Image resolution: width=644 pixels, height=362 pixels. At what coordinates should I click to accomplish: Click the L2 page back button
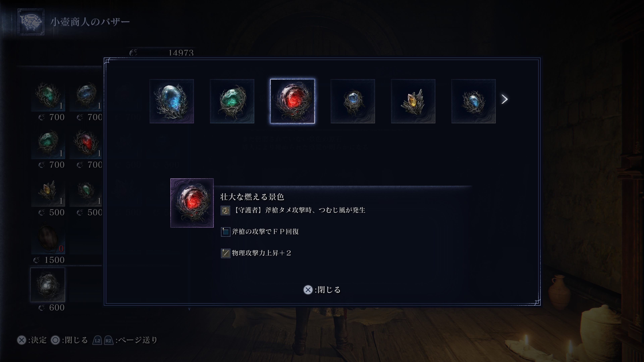point(97,340)
